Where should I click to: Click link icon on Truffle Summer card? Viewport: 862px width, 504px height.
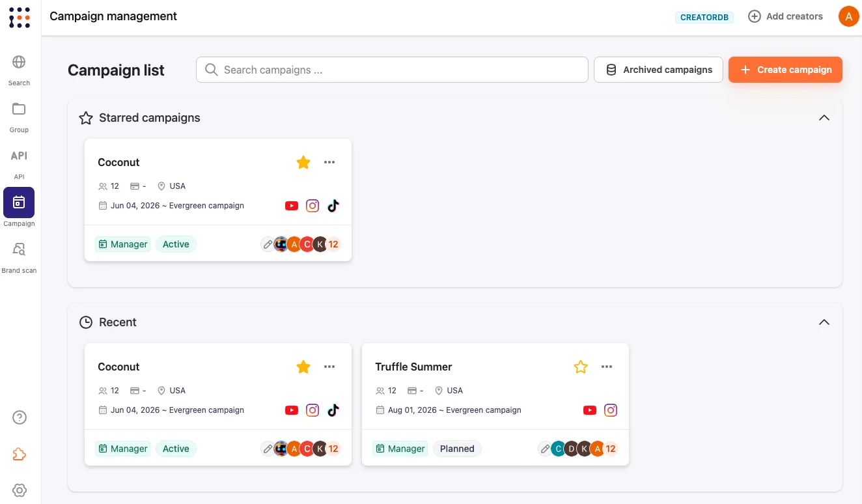click(545, 449)
